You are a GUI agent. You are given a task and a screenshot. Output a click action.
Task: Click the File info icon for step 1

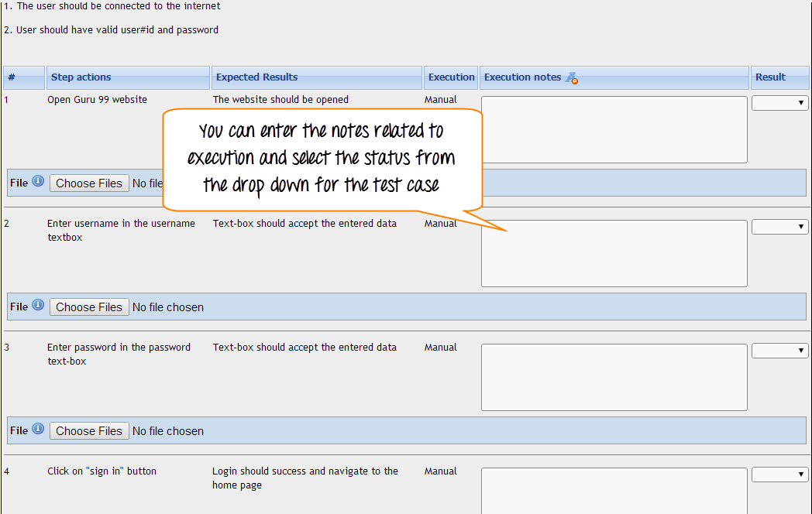point(38,182)
